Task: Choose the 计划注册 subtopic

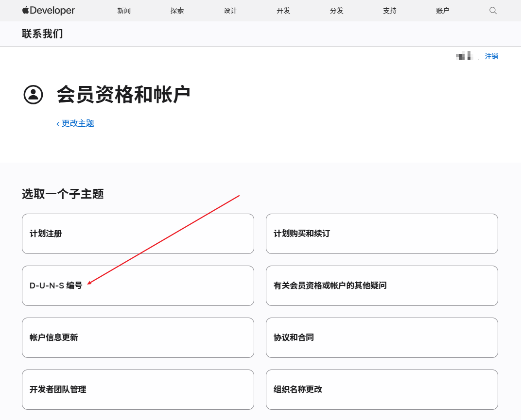Action: point(138,234)
